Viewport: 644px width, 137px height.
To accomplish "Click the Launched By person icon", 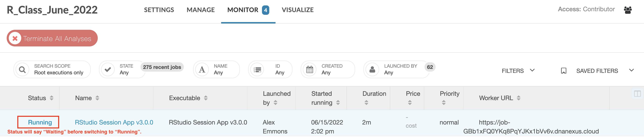I will (372, 69).
